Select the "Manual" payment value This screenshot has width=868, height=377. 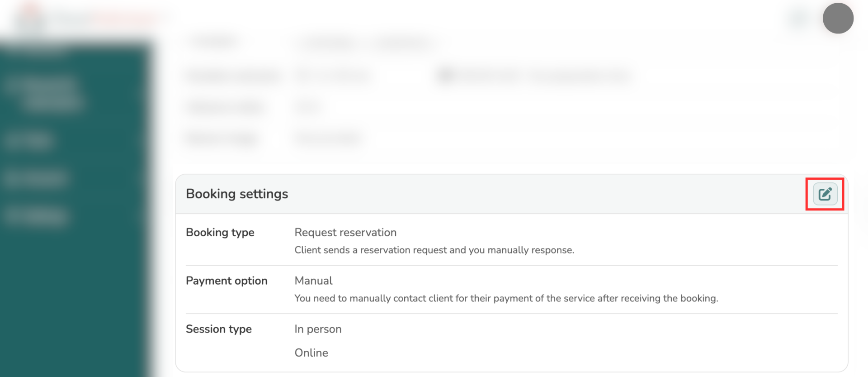(313, 281)
